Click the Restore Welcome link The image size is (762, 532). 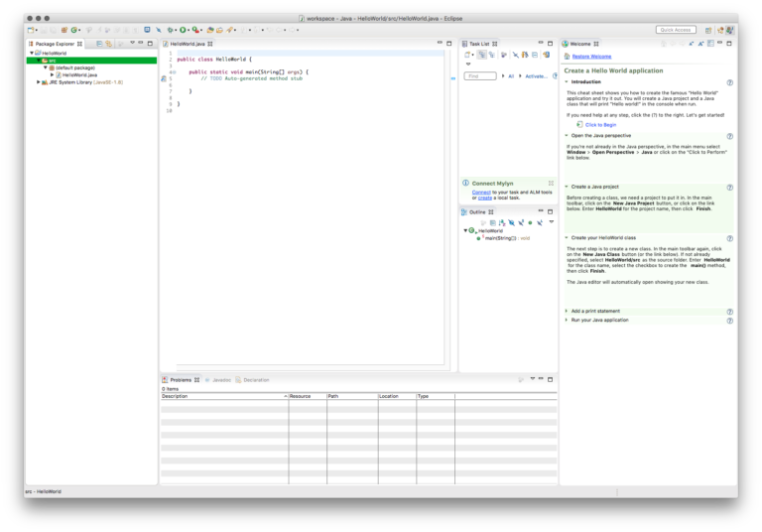click(592, 57)
